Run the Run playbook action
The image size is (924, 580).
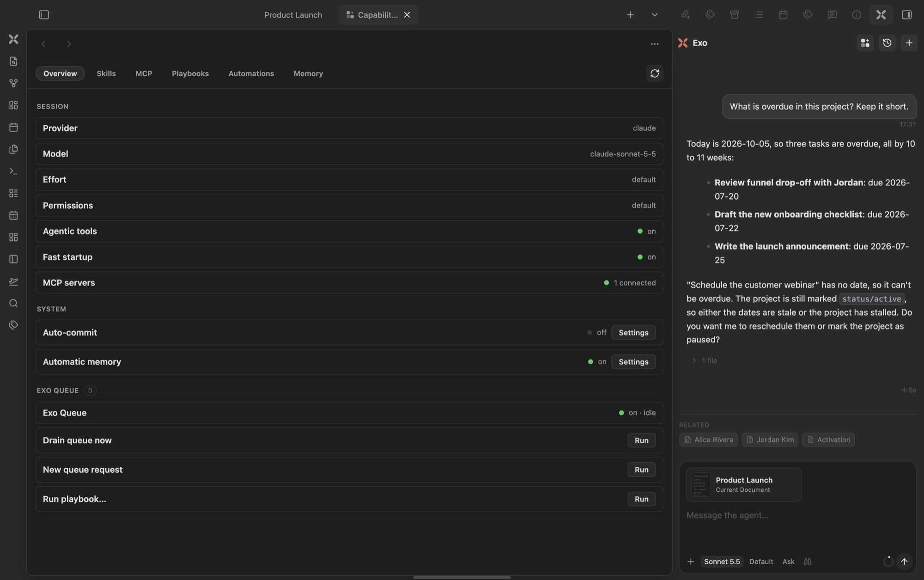(641, 499)
